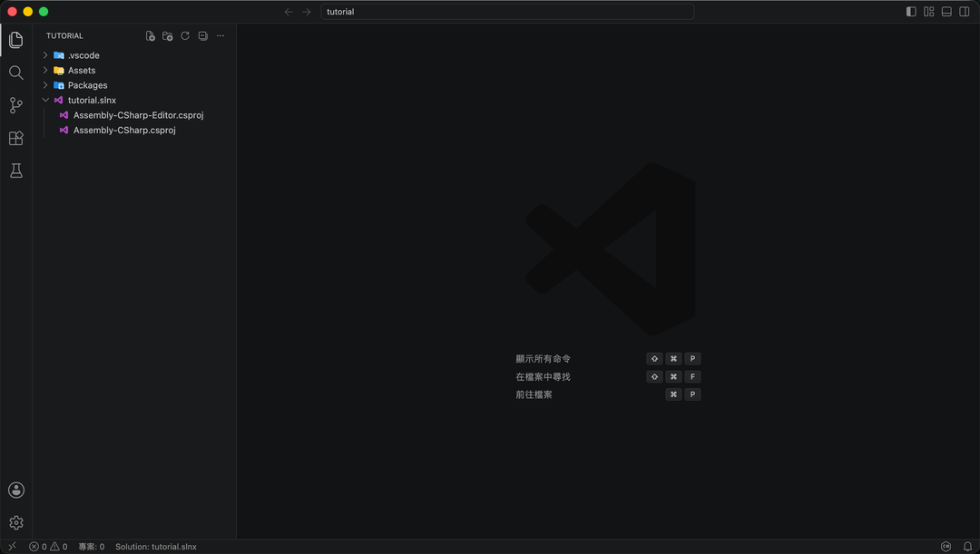Maximize window with green button
The height and width of the screenshot is (554, 980).
point(44,12)
